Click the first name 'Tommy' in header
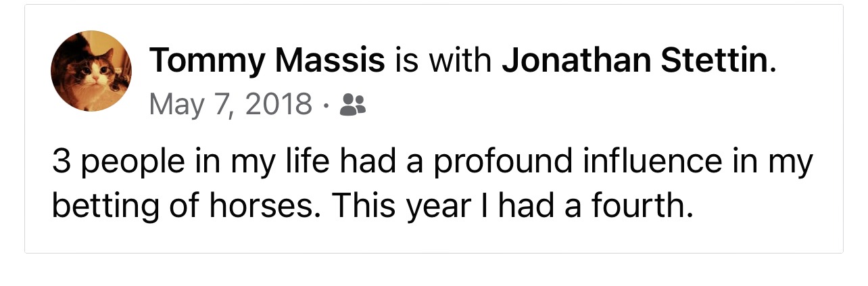The width and height of the screenshot is (868, 286). click(x=208, y=61)
